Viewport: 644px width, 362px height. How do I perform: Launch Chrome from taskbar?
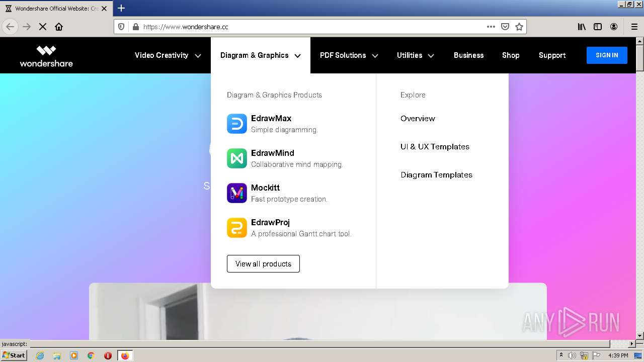[91, 355]
